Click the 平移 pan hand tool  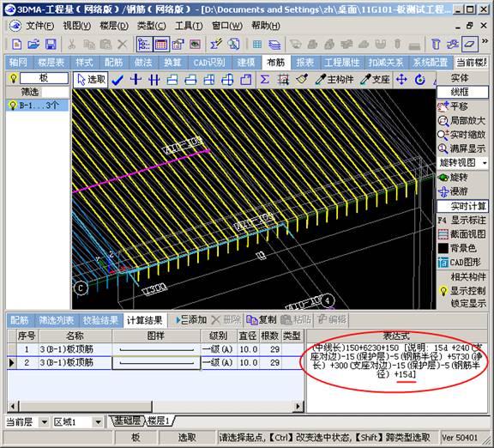tap(454, 106)
